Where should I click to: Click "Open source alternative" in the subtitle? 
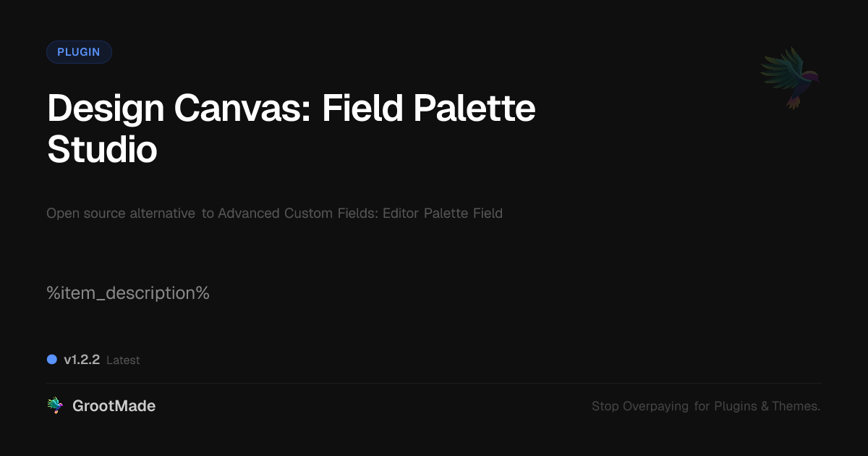coord(121,214)
